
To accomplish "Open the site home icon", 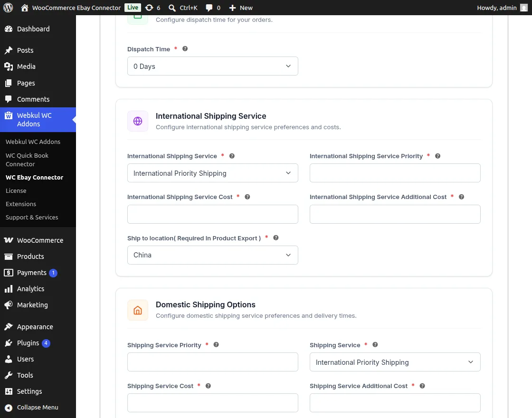I will pos(24,8).
